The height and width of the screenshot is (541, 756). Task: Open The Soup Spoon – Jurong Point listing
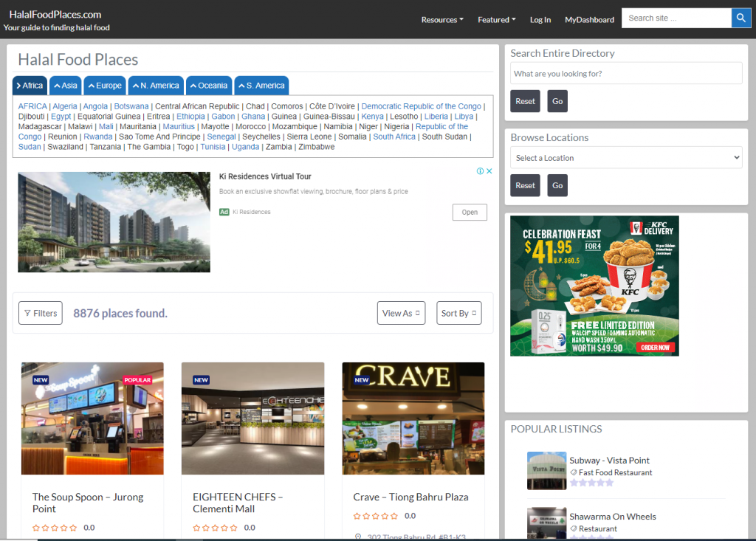(88, 503)
